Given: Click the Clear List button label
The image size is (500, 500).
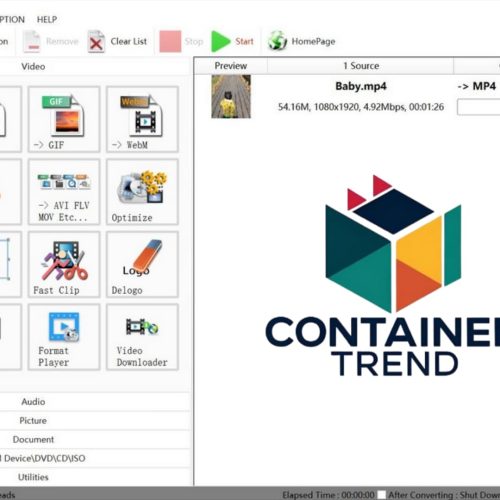Looking at the screenshot, I should click(129, 41).
